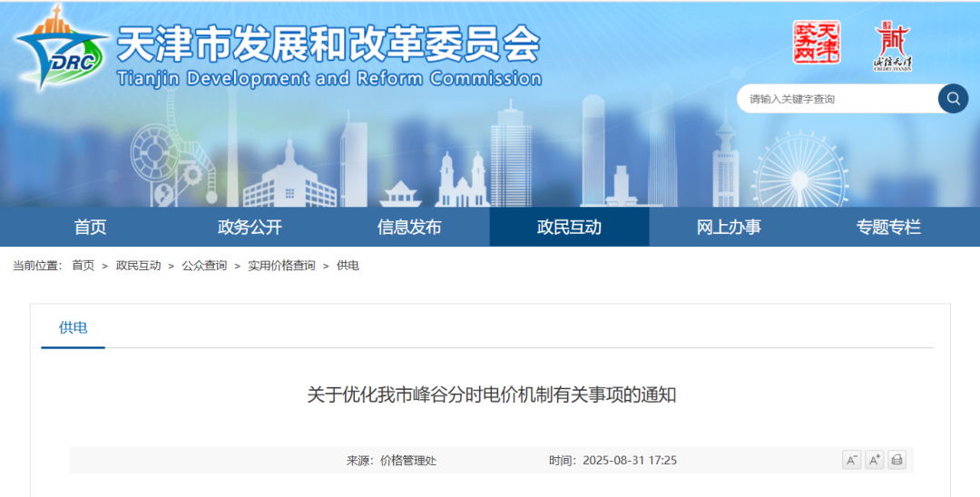980x497 pixels.
Task: Open the Tianjin government affairs red seal icon
Action: [817, 42]
